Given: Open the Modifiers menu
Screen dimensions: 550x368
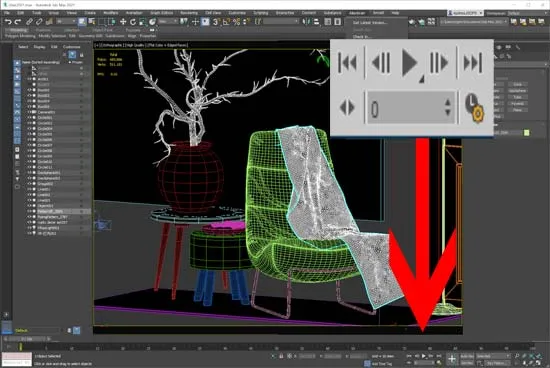Looking at the screenshot, I should pyautogui.click(x=110, y=13).
